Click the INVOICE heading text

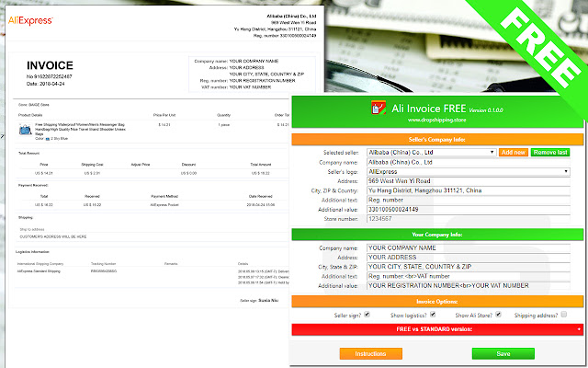(50, 65)
